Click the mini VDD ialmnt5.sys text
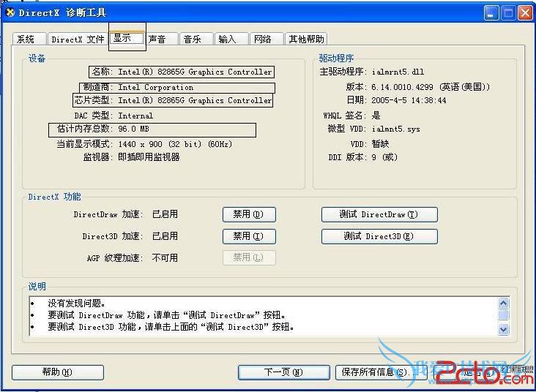This screenshot has width=536, height=392. 396,129
